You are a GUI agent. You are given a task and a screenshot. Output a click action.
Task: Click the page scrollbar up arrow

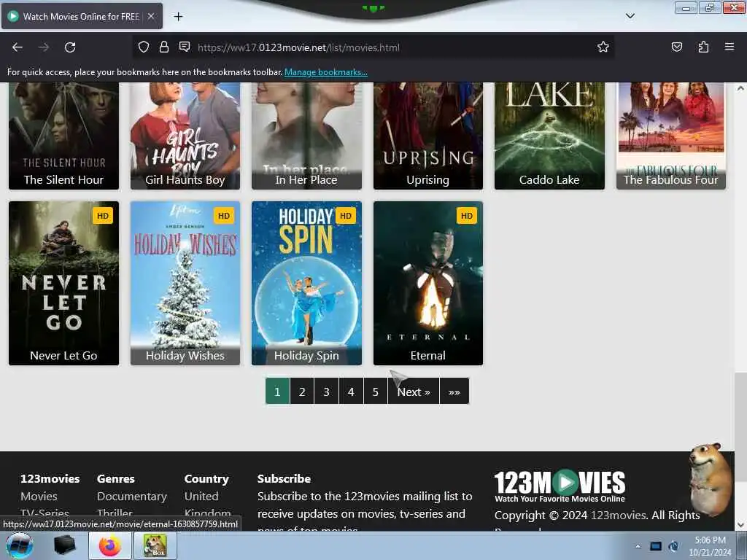tap(740, 88)
